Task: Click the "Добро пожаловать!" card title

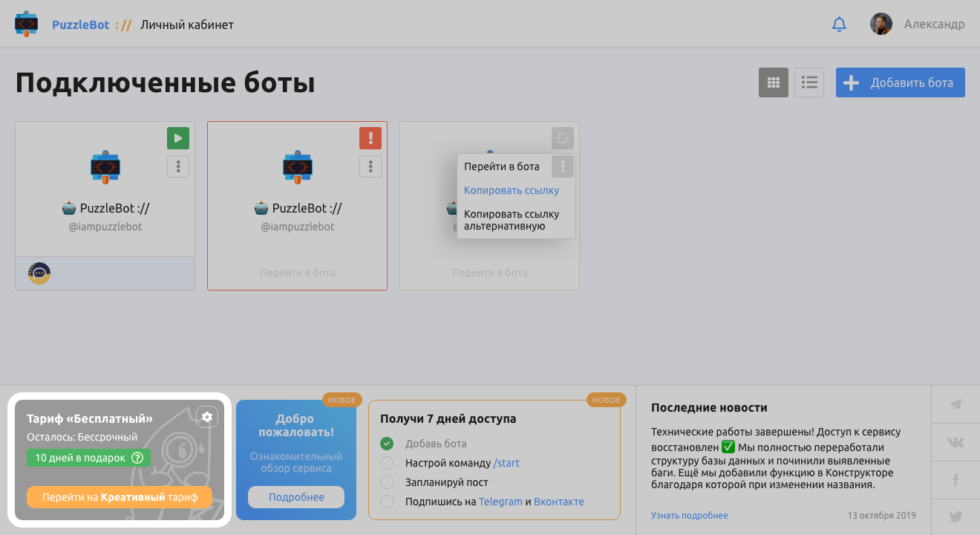Action: point(295,425)
